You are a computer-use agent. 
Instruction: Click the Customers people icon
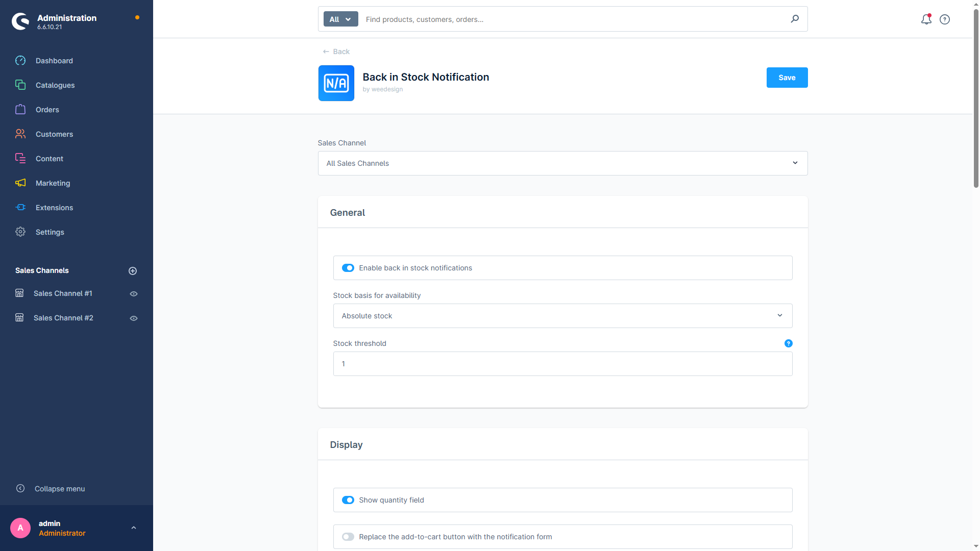pyautogui.click(x=20, y=134)
